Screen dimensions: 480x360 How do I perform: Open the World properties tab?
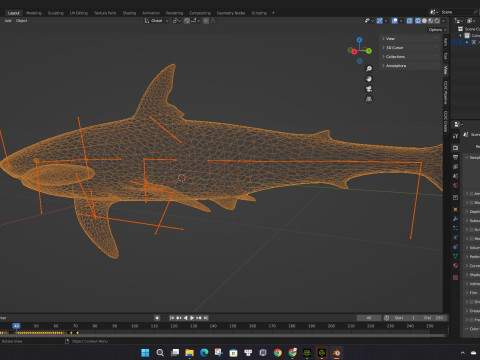point(455,185)
